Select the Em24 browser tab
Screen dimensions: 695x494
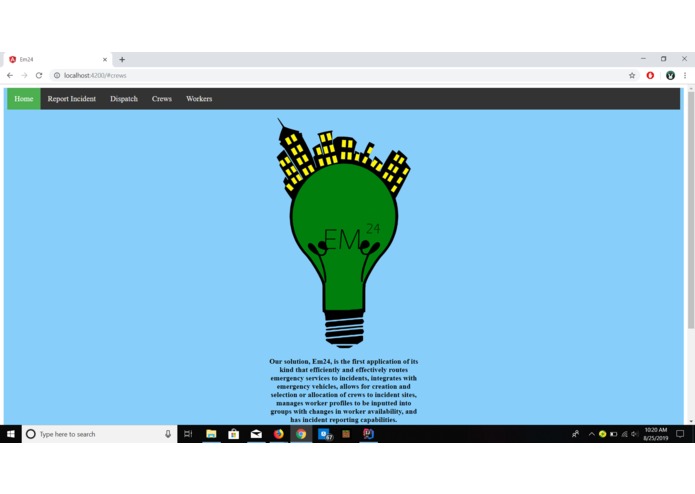[x=58, y=59]
